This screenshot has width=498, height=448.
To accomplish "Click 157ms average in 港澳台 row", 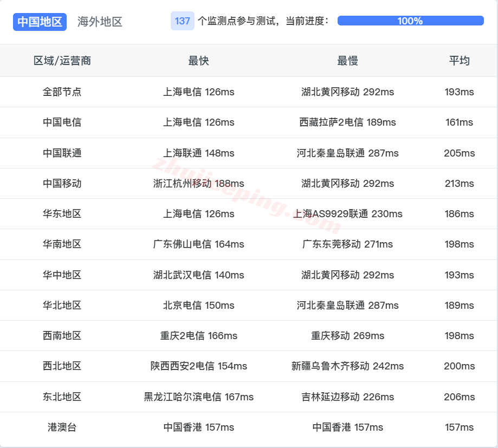I will click(459, 427).
